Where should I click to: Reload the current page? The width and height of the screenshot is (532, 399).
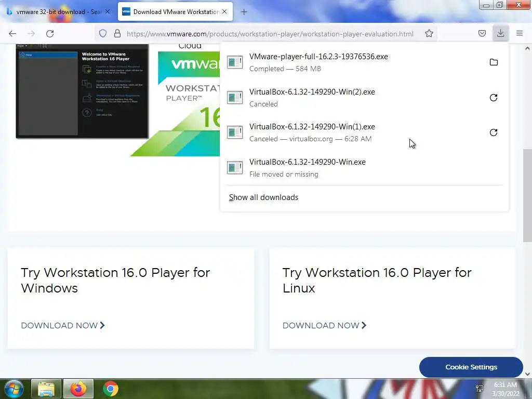50,34
